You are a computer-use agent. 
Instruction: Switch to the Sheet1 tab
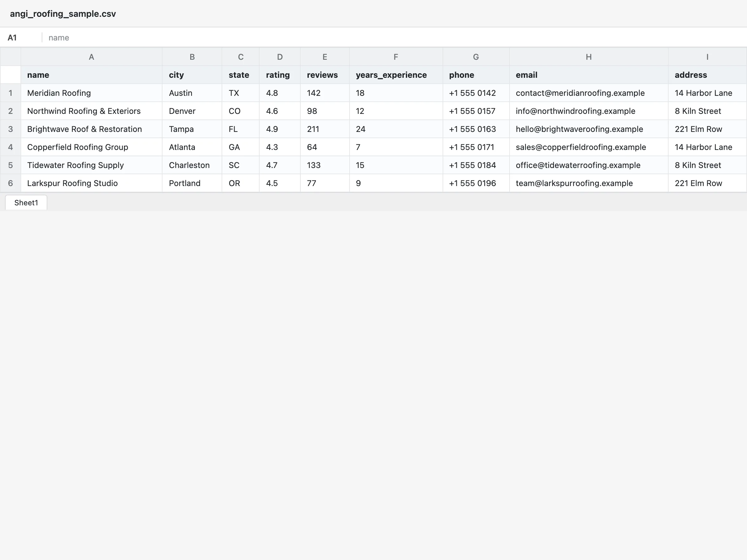click(x=26, y=203)
